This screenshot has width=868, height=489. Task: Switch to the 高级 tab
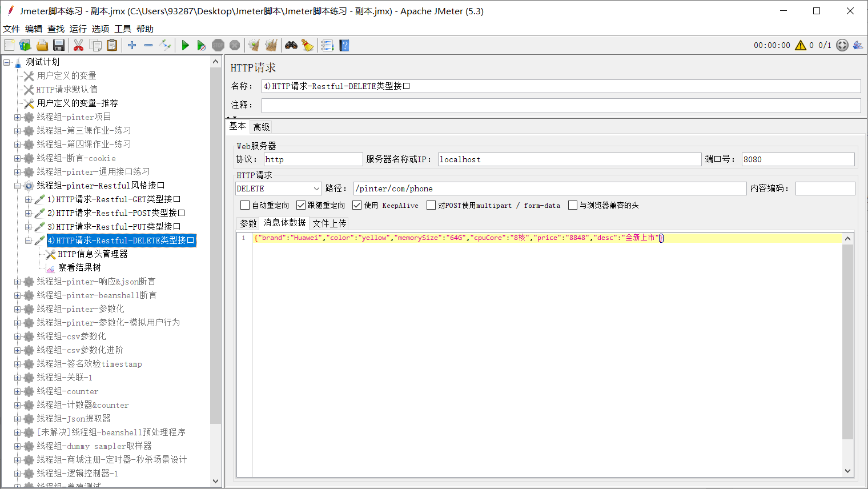pyautogui.click(x=262, y=127)
